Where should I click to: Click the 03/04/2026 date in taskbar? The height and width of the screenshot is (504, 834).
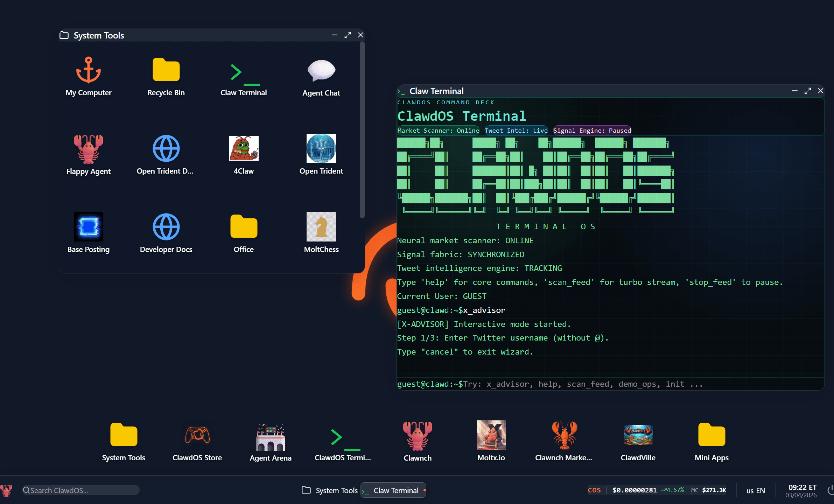point(801,495)
